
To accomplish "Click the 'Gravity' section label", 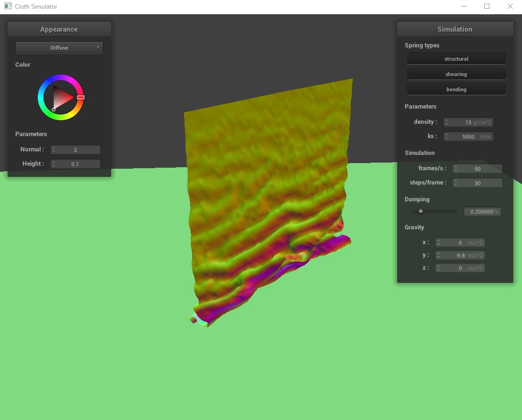I will [x=414, y=227].
